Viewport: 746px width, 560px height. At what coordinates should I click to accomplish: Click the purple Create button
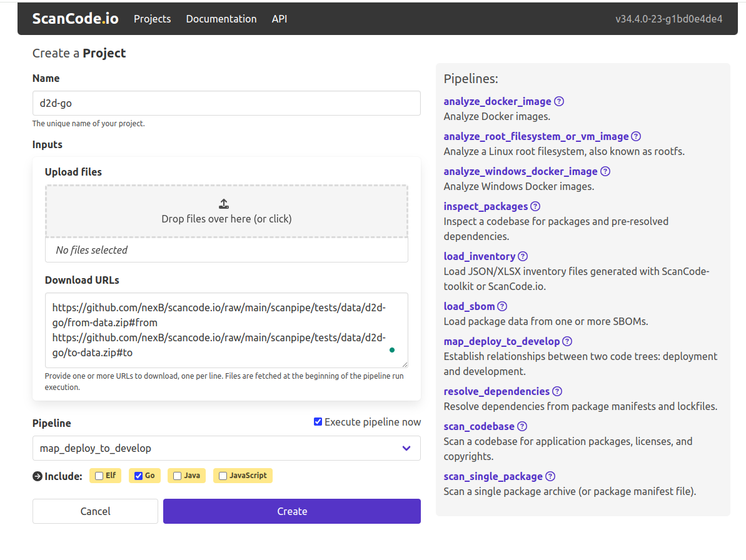pos(292,511)
